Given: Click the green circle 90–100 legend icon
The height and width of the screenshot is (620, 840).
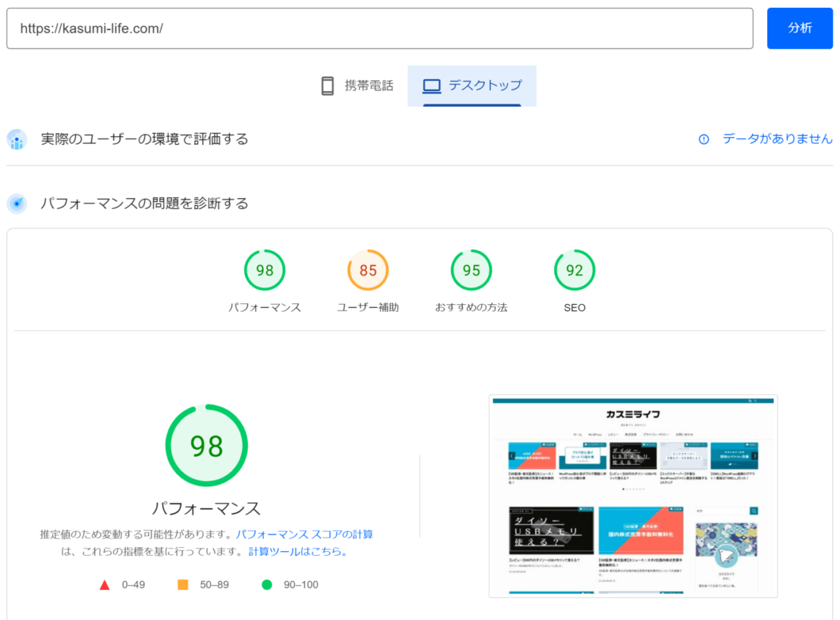Looking at the screenshot, I should (266, 585).
